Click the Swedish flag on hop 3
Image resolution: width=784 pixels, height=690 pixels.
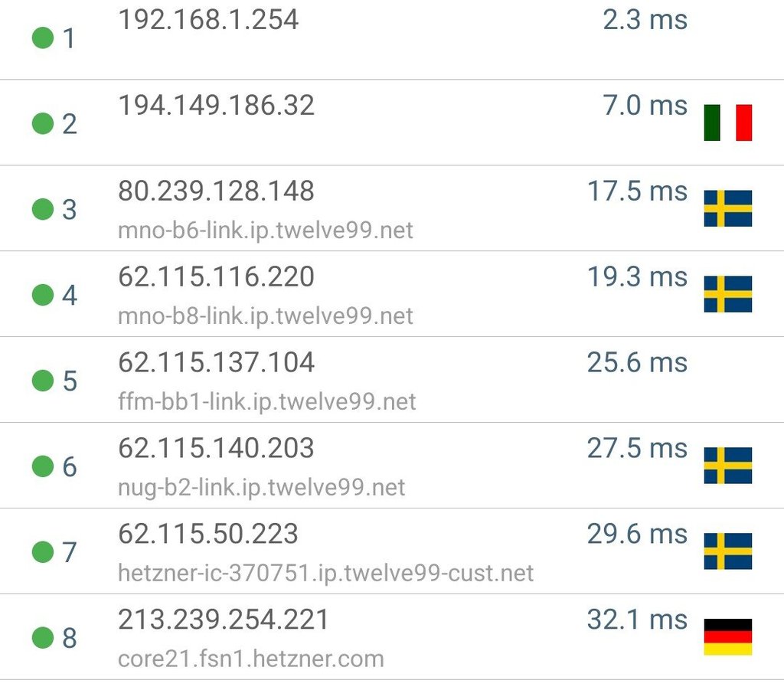(727, 208)
